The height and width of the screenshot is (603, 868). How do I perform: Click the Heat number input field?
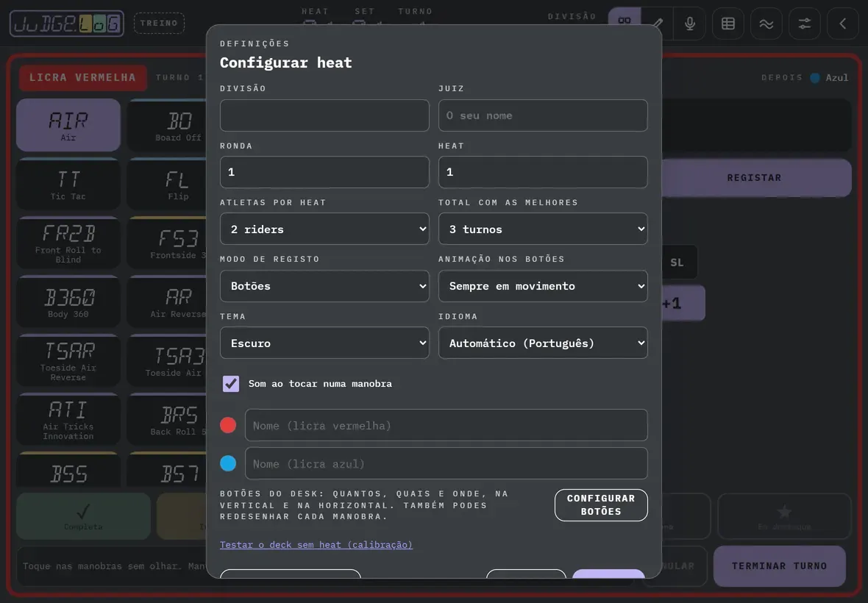point(543,172)
